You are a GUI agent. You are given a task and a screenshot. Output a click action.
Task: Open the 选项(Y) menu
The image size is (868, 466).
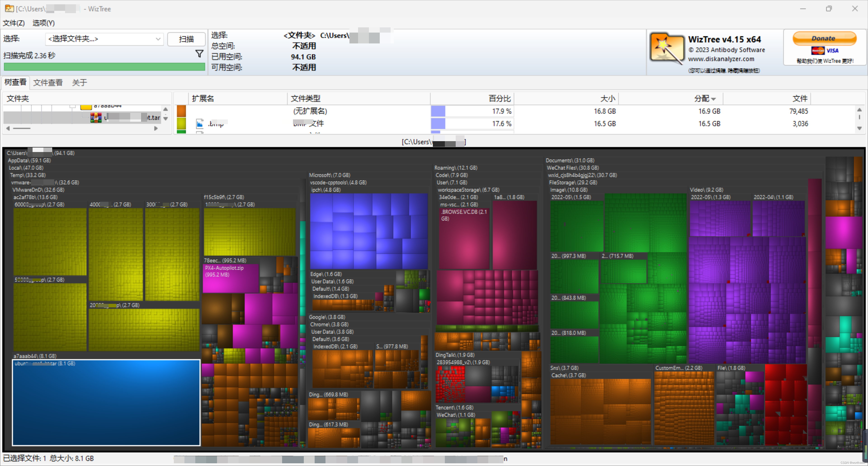point(43,23)
